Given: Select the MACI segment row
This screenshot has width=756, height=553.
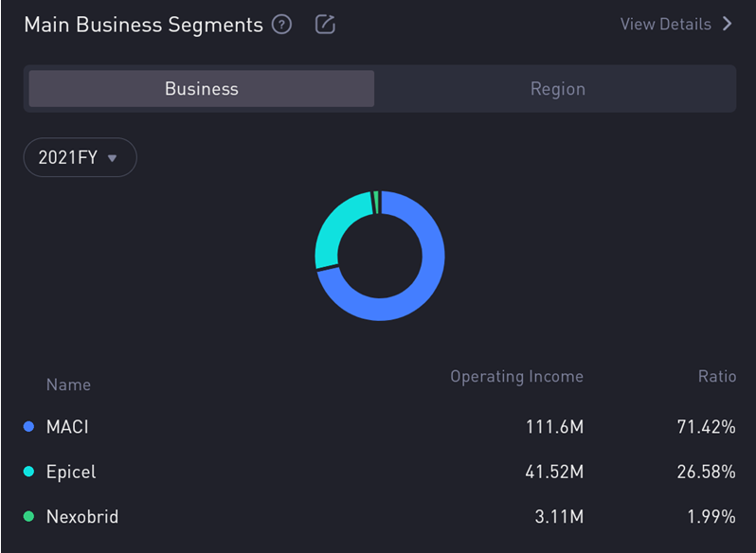Looking at the screenshot, I should coord(379,427).
